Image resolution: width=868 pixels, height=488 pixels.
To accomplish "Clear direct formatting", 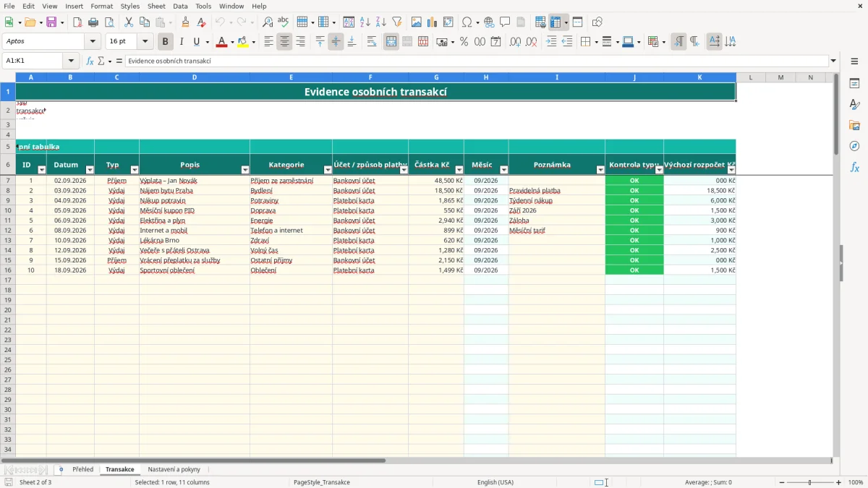I will click(202, 22).
